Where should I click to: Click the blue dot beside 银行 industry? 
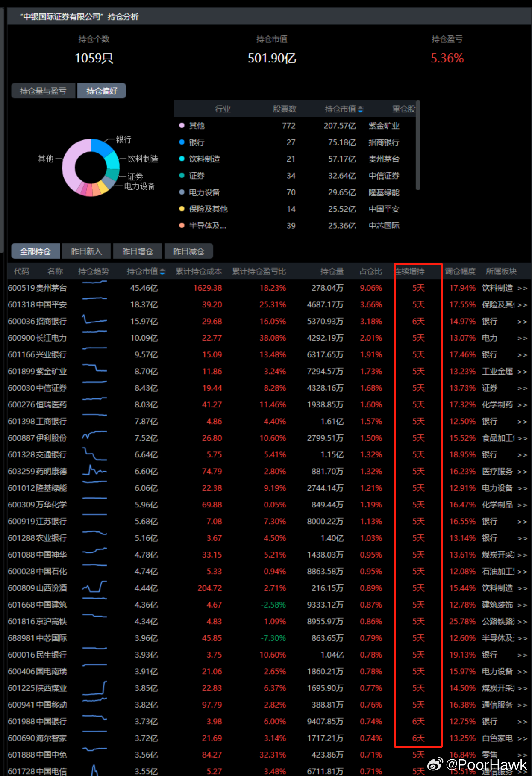[x=182, y=142]
